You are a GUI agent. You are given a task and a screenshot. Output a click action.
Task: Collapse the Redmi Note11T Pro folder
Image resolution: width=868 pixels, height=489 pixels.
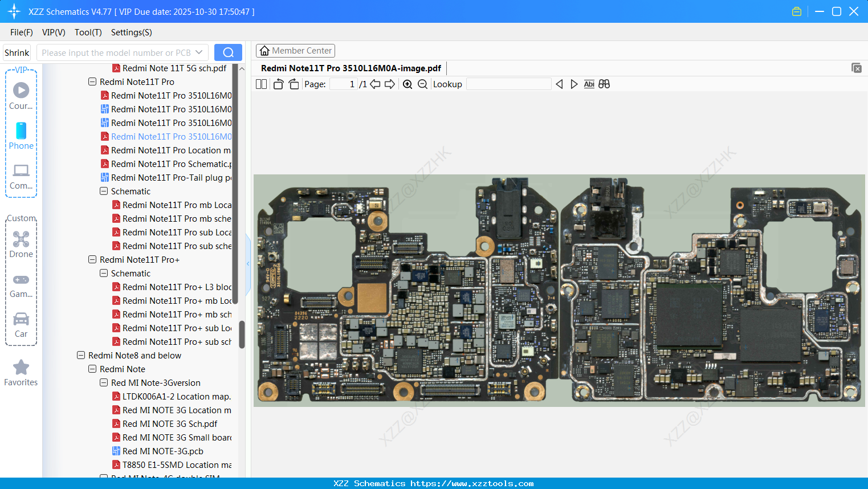[92, 81]
